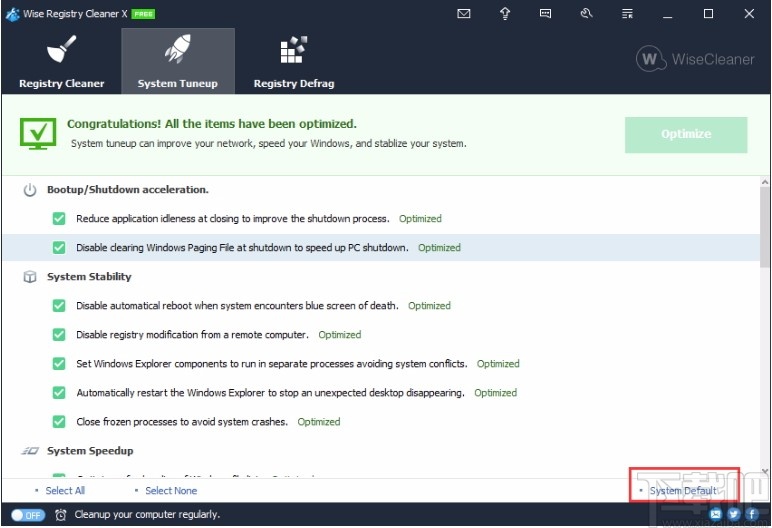
Task: Click the FREE badge in title bar
Action: [143, 14]
